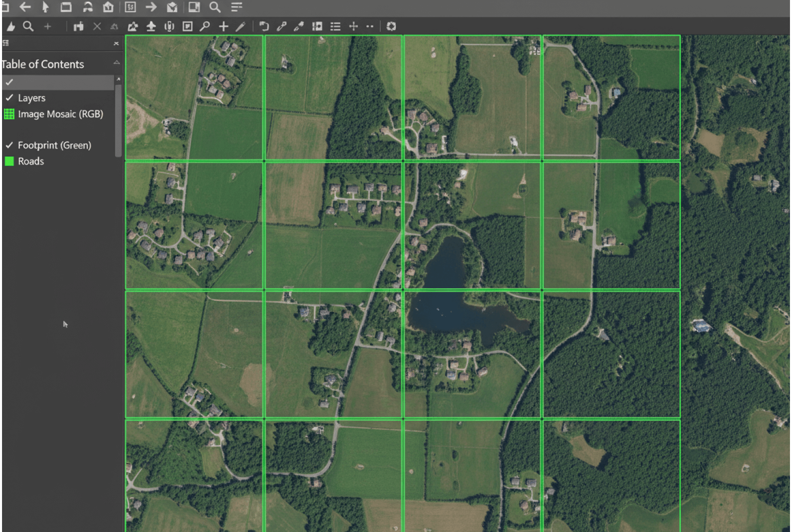Uncheck the Layers visibility checkbox
Image resolution: width=792 pixels, height=532 pixels.
(x=9, y=97)
